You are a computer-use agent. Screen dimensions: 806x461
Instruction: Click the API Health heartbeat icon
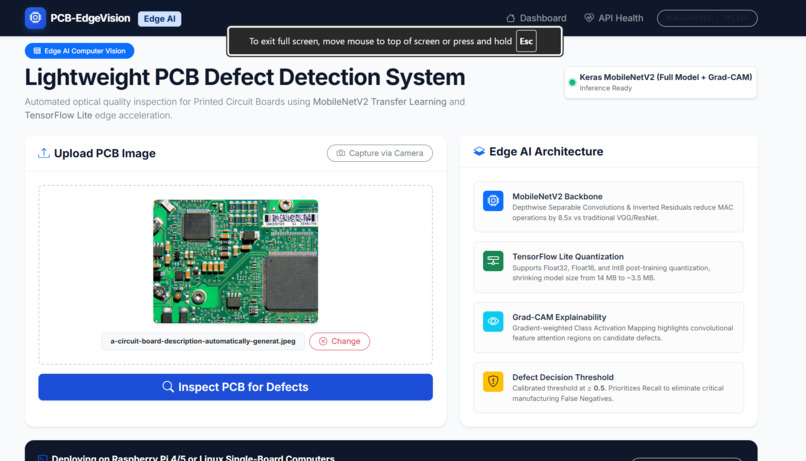(589, 18)
